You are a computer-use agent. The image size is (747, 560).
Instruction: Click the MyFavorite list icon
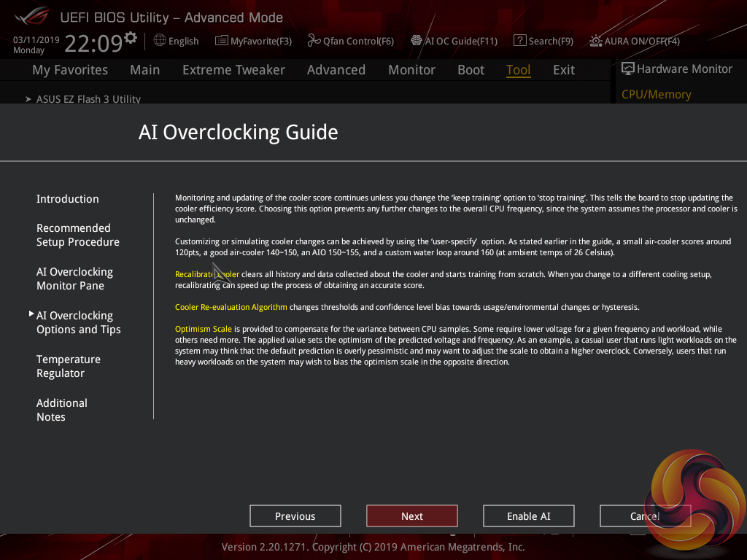click(x=222, y=41)
